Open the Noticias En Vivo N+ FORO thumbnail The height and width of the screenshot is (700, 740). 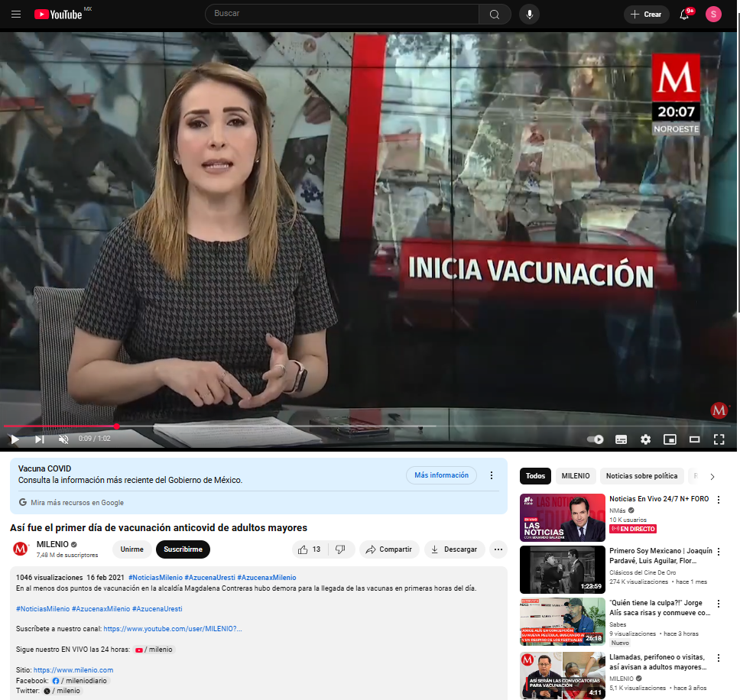(x=563, y=517)
